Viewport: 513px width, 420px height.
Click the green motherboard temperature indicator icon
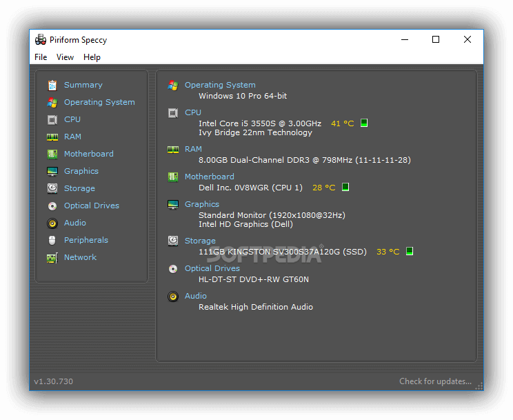point(345,187)
